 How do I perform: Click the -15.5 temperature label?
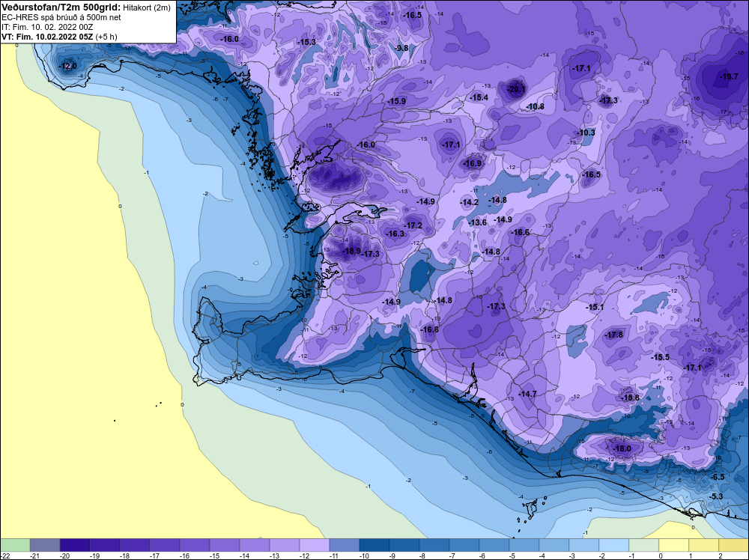click(x=660, y=357)
